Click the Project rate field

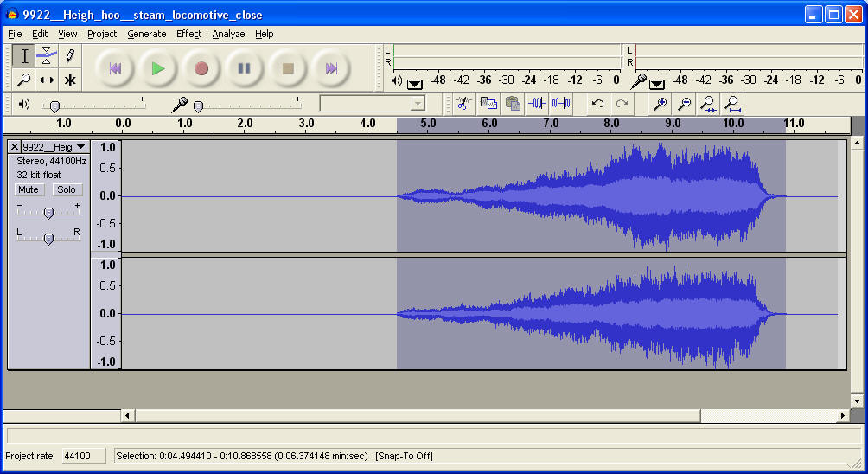coord(83,456)
